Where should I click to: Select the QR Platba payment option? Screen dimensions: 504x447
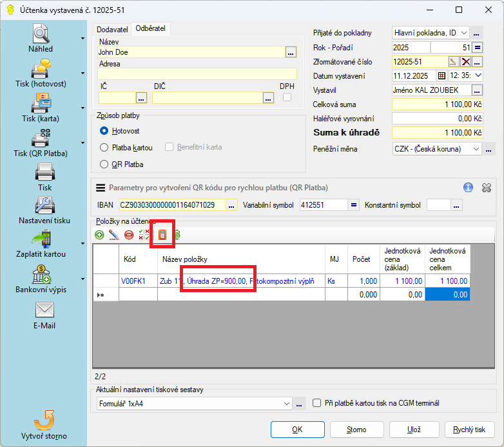pos(104,164)
